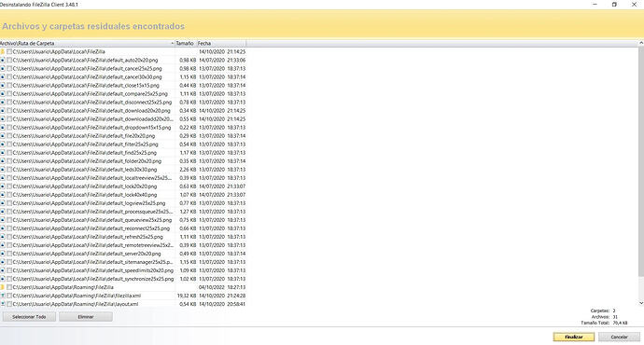Click file icon of default_lock20x20.png
Viewport: 644px width, 345px height.
[3, 186]
